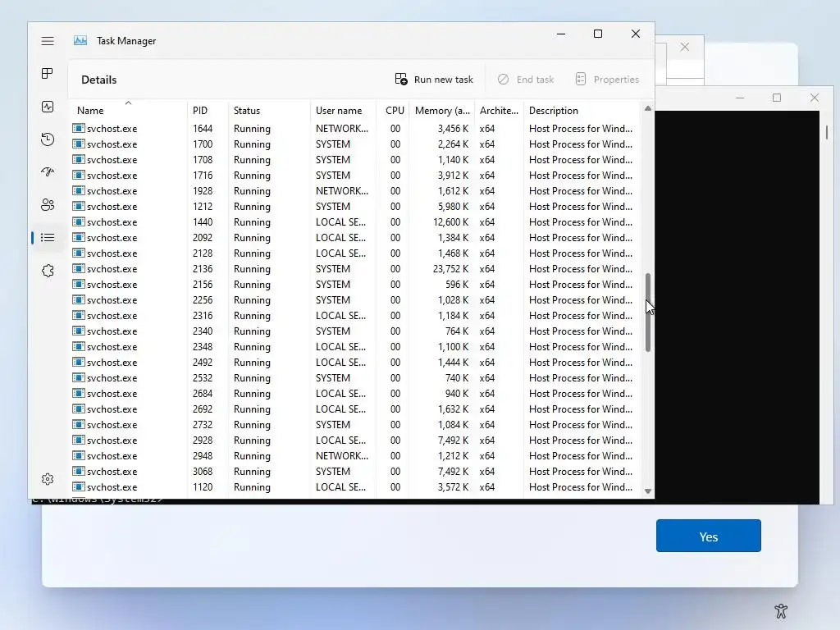Open the Services page icon
840x630 pixels.
48,271
